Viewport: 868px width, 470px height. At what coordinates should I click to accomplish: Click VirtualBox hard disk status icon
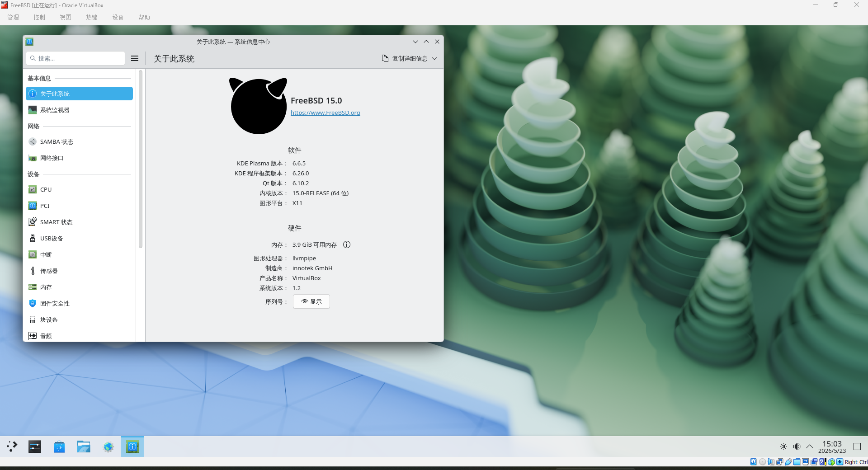[753, 462]
